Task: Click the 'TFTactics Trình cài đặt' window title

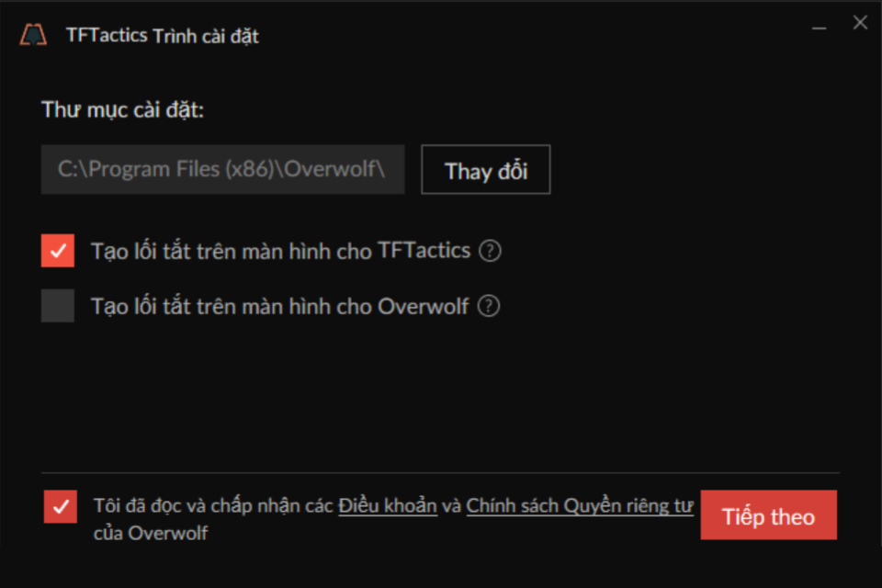Action: coord(163,36)
